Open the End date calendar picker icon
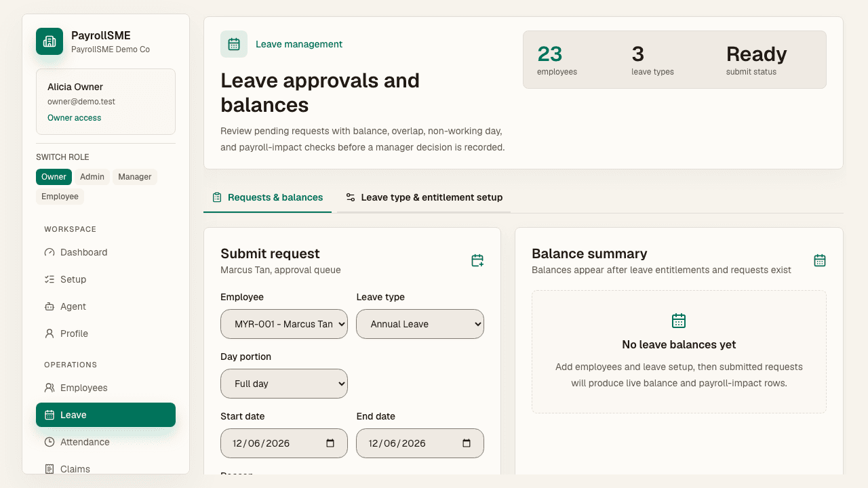 pos(467,443)
